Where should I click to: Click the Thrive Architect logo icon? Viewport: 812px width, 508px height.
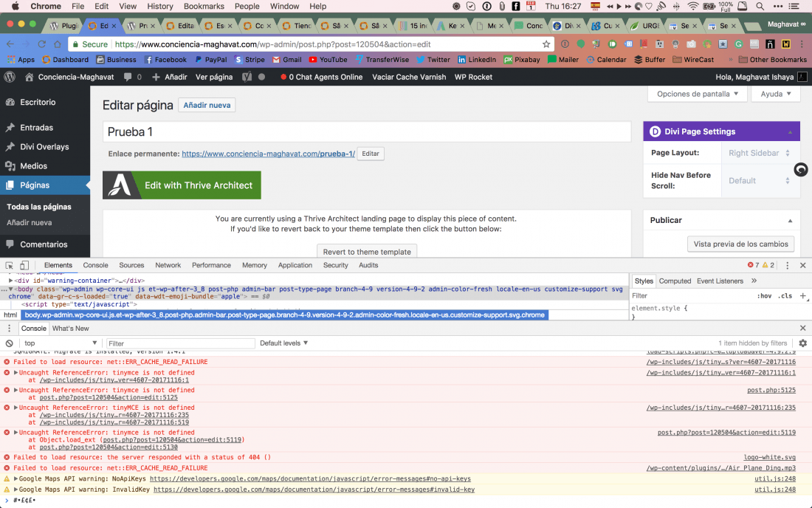[x=120, y=185]
